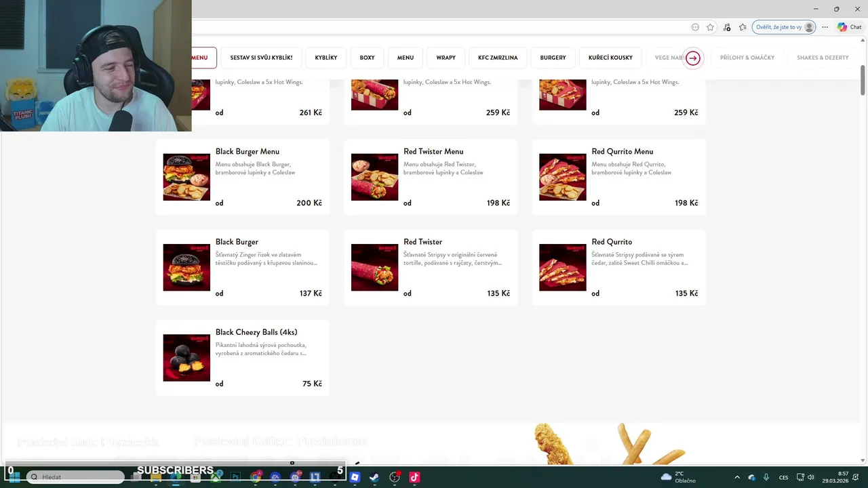Screen dimensions: 868x488
Task: Open weather widget showing 2°C Oblačno
Action: [678, 477]
